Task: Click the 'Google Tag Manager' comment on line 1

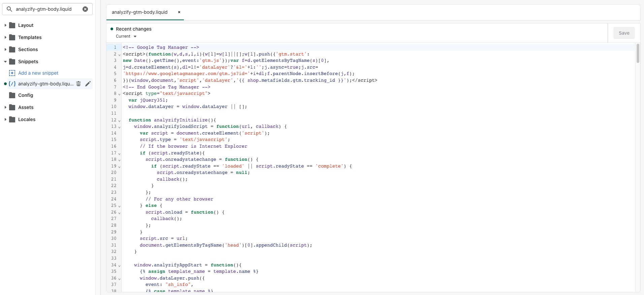Action: point(161,47)
